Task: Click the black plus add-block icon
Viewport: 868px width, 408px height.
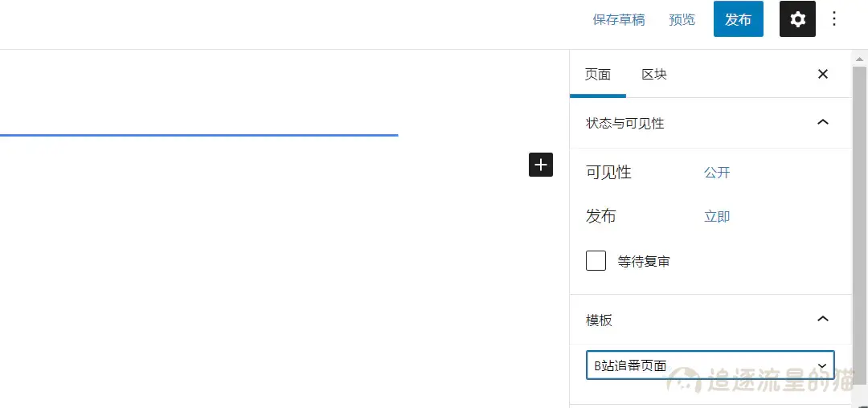Action: 541,165
